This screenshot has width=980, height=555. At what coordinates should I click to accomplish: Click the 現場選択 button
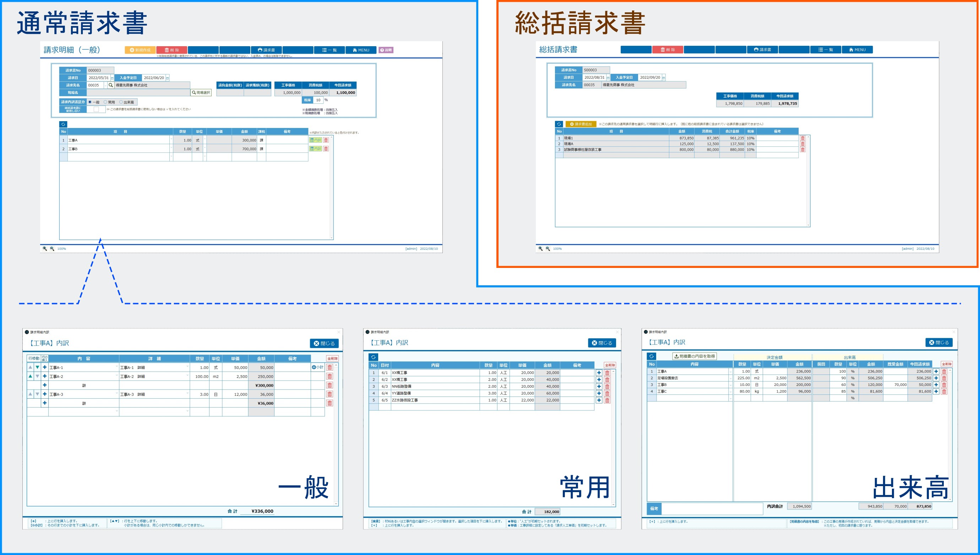tap(201, 93)
